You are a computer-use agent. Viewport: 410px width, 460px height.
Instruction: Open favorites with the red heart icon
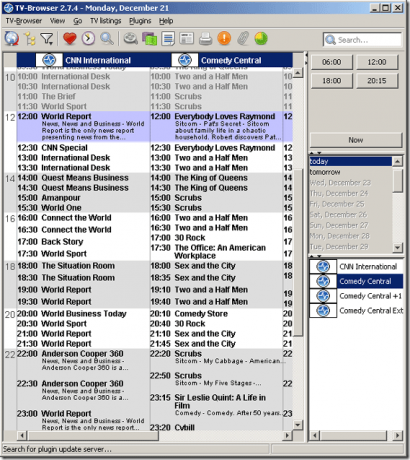click(x=70, y=39)
